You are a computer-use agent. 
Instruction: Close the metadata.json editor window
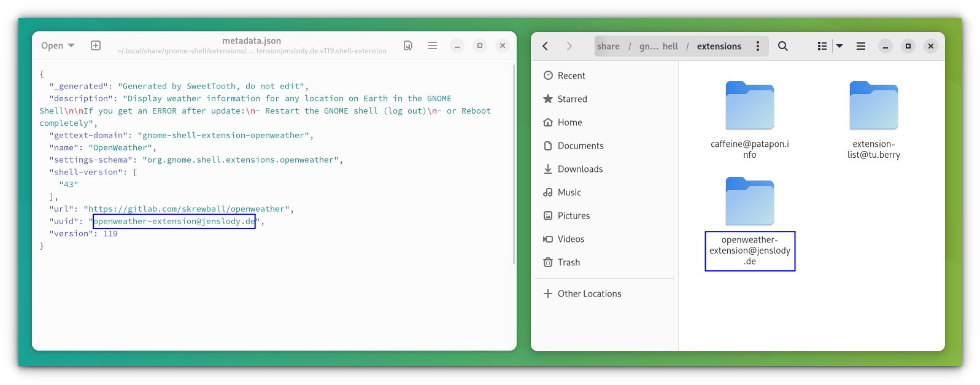[503, 45]
